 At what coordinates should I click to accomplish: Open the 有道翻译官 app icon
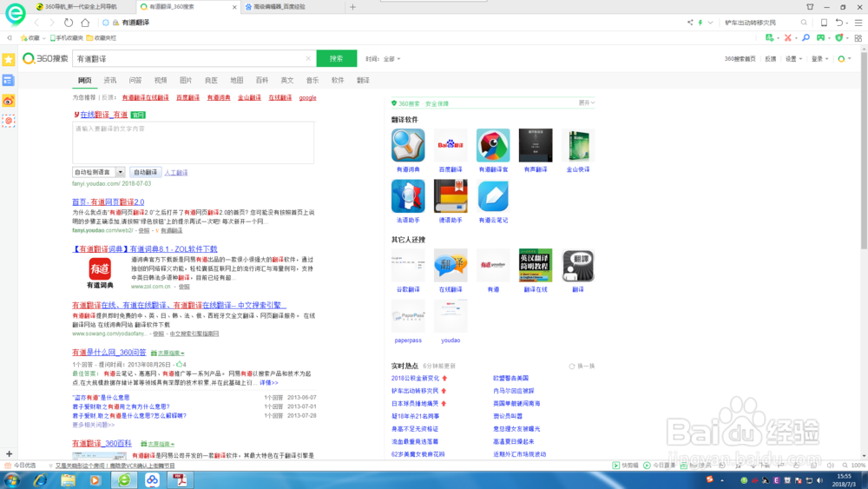click(x=493, y=145)
